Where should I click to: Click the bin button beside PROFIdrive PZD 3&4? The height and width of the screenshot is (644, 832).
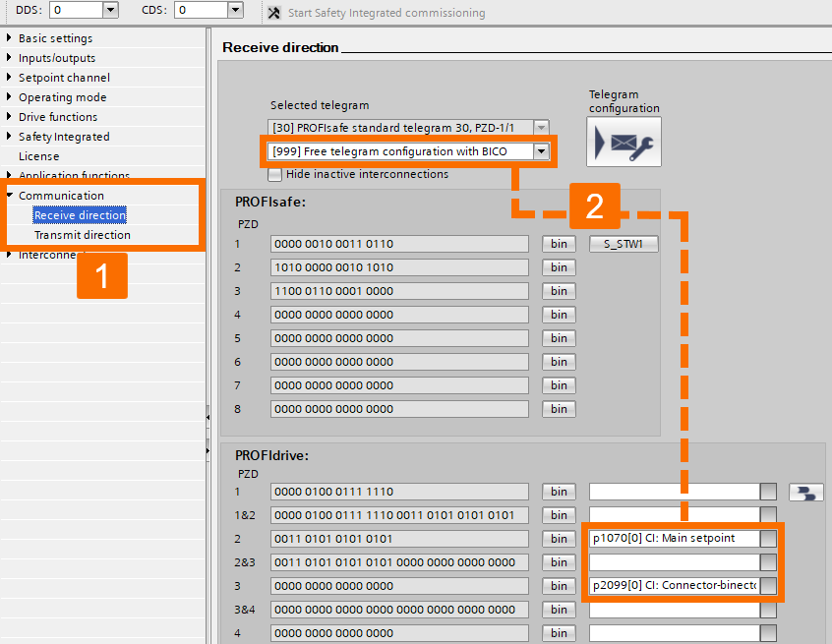click(558, 609)
